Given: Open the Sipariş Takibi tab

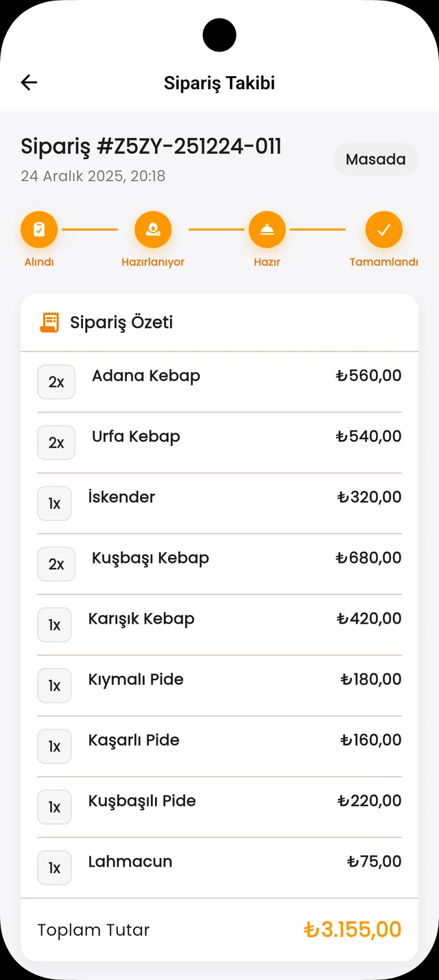Looking at the screenshot, I should click(x=219, y=82).
